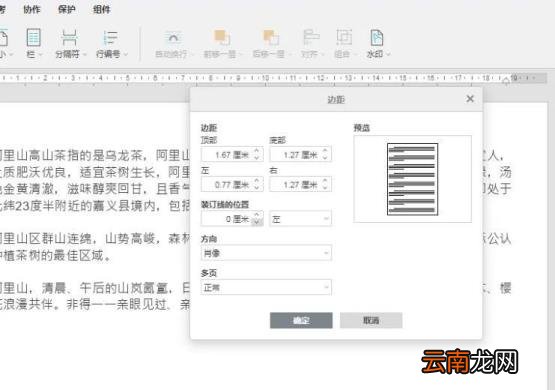Click the 边距 dialog title bar
The image size is (555, 390).
[336, 99]
